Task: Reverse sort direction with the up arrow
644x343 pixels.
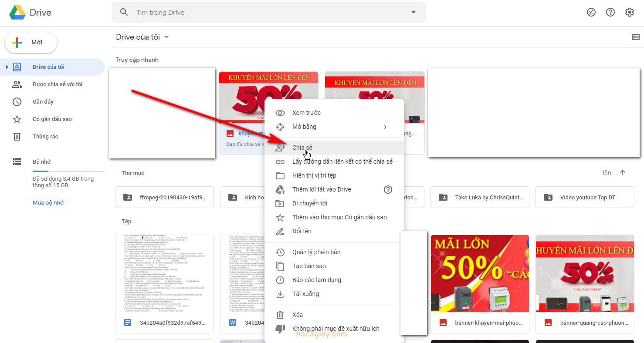Action: (623, 172)
